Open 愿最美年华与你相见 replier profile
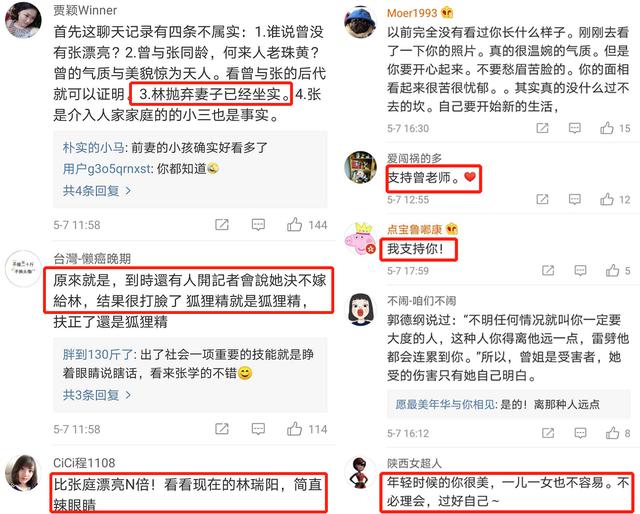Screen dimensions: 640x514 click(446, 404)
